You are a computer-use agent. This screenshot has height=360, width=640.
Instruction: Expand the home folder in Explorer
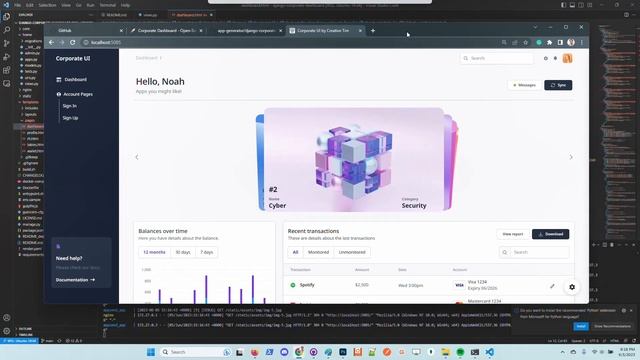pyautogui.click(x=27, y=35)
